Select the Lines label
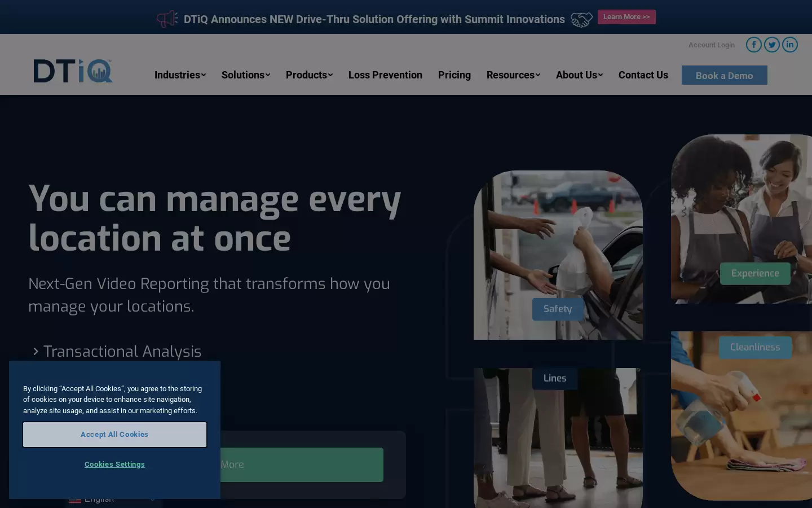 coord(555,378)
